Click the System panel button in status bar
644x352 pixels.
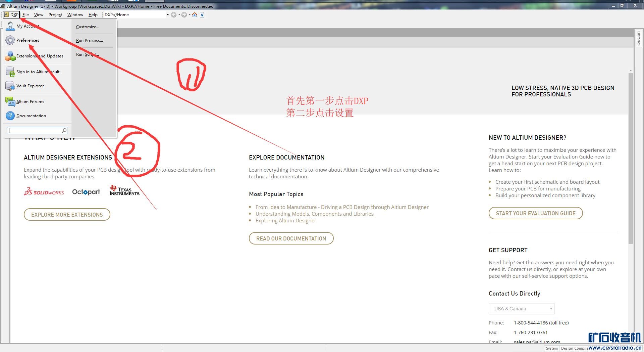pyautogui.click(x=552, y=348)
